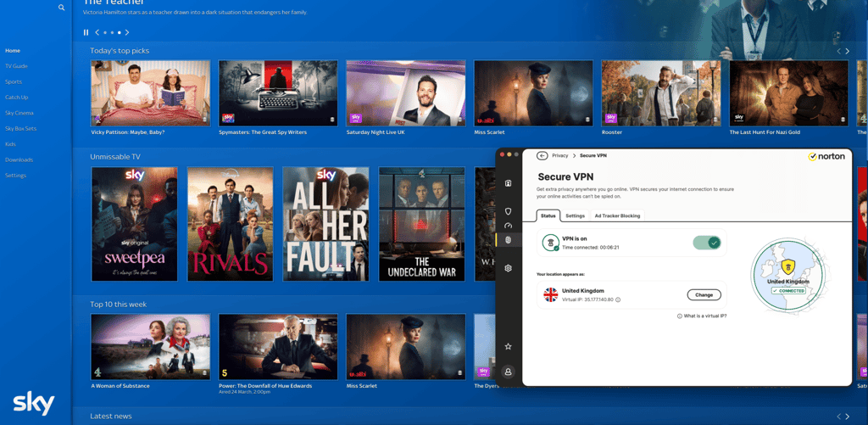Open Sky Cinema in sidebar
This screenshot has width=868, height=425.
coord(19,113)
